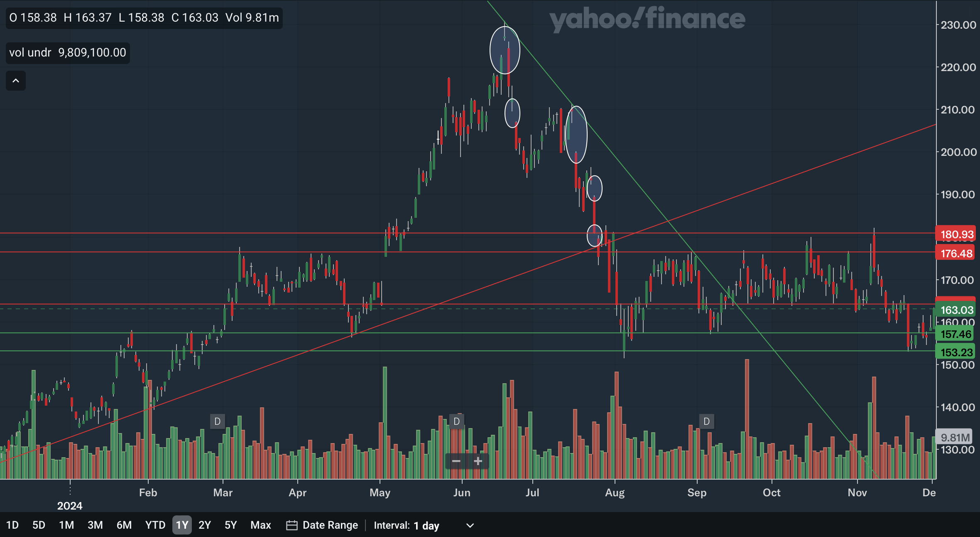The image size is (980, 537).
Task: Click the dividend marker near September
Action: (706, 421)
